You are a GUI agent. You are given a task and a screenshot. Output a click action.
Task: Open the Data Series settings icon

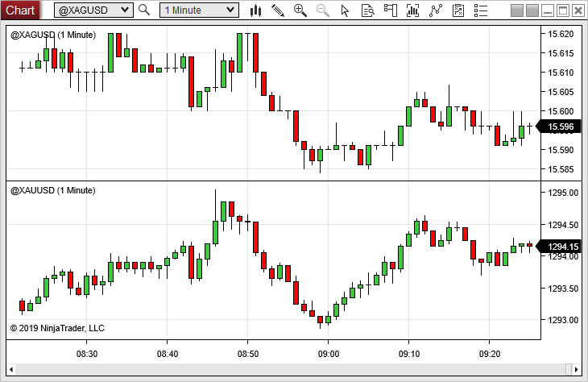pos(413,10)
